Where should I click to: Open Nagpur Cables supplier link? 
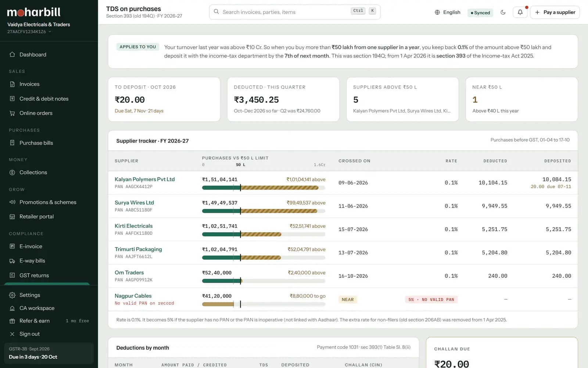pyautogui.click(x=133, y=296)
